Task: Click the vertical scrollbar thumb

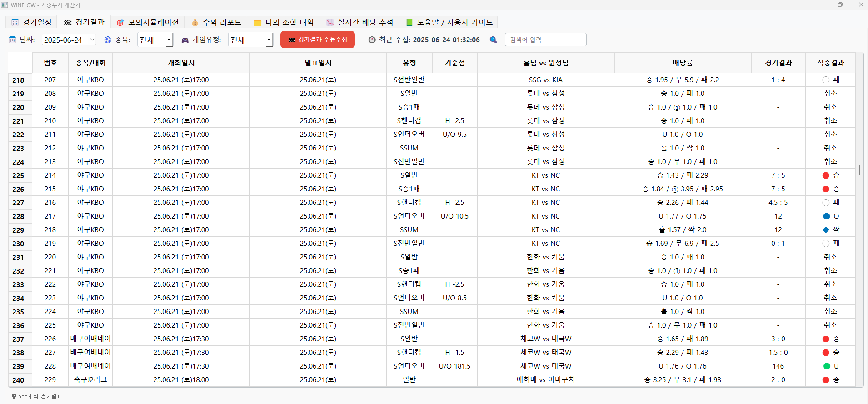Action: (859, 170)
